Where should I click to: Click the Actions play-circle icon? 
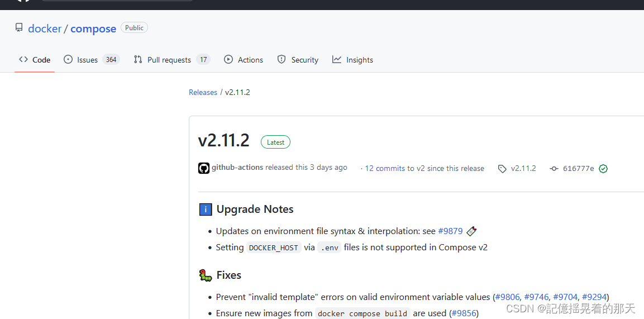point(228,59)
